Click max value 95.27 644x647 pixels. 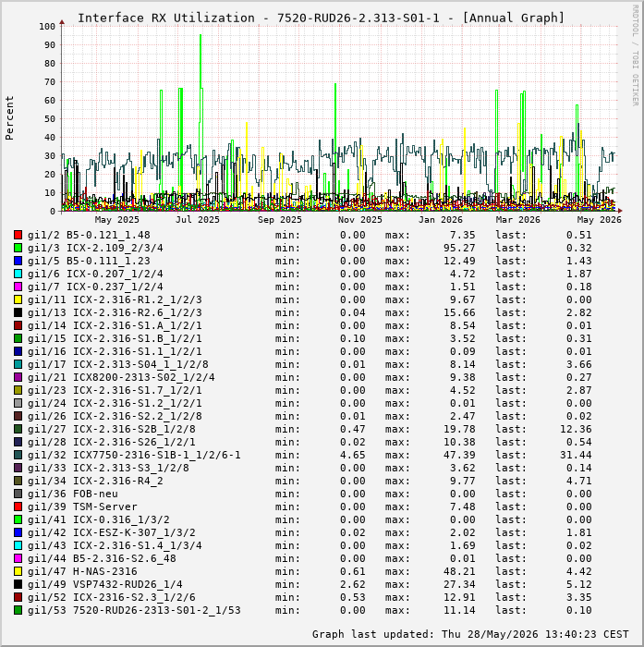[459, 248]
